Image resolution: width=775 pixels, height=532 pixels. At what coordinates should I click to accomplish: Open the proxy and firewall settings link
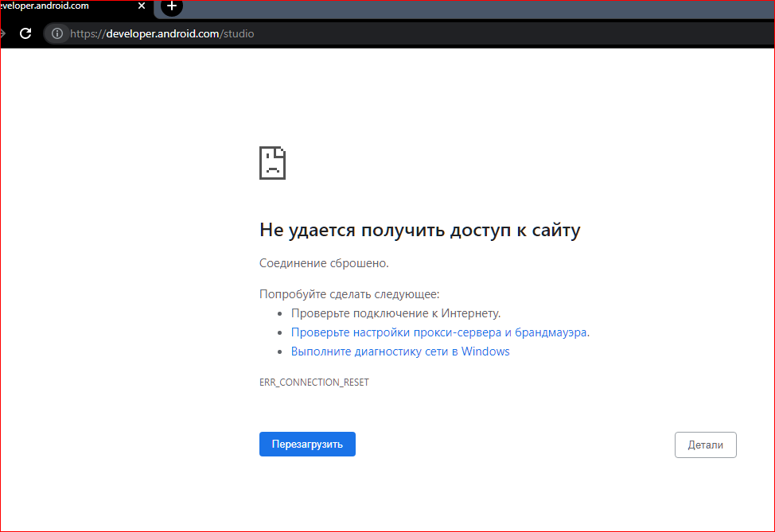point(439,332)
